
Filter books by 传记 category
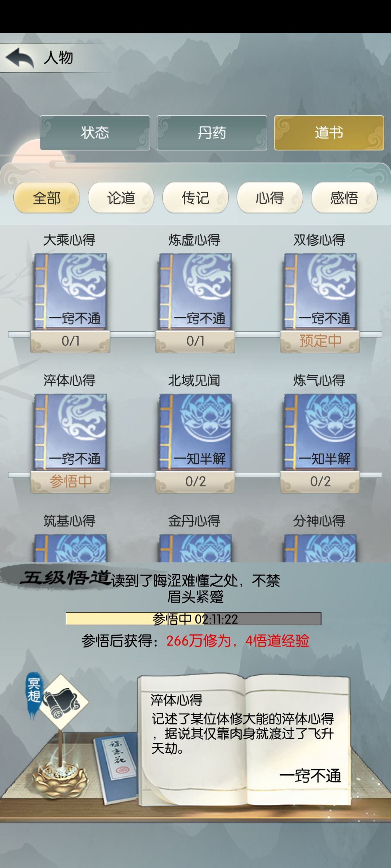pos(195,198)
